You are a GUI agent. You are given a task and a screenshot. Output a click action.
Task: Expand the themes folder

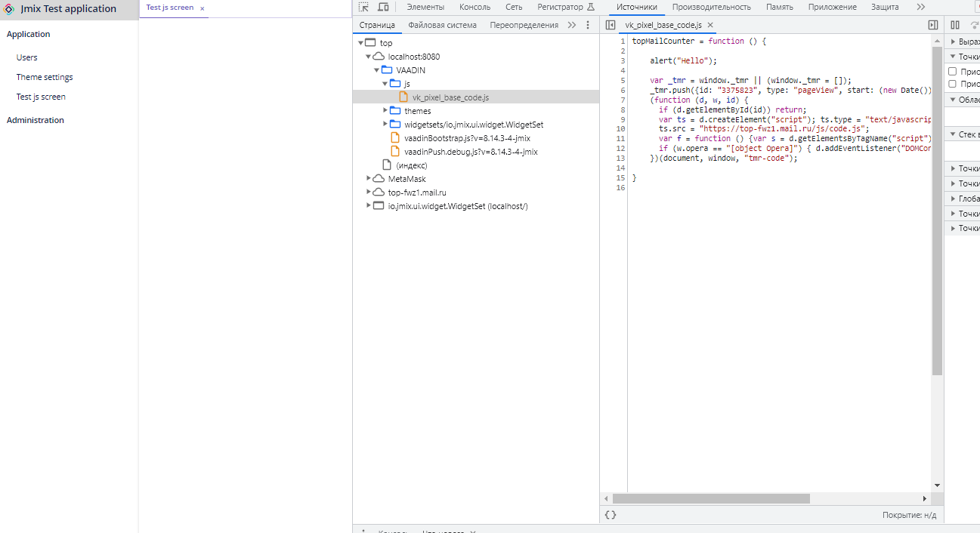(385, 111)
